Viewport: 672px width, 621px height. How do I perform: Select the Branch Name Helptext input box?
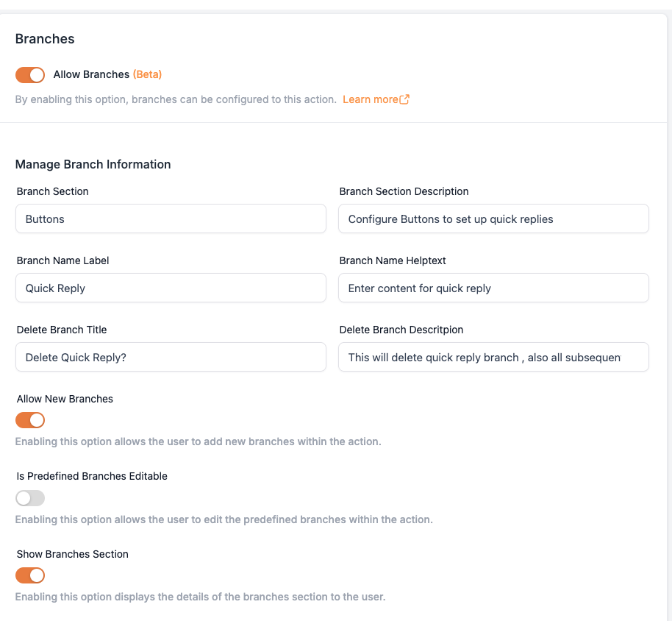pos(493,288)
